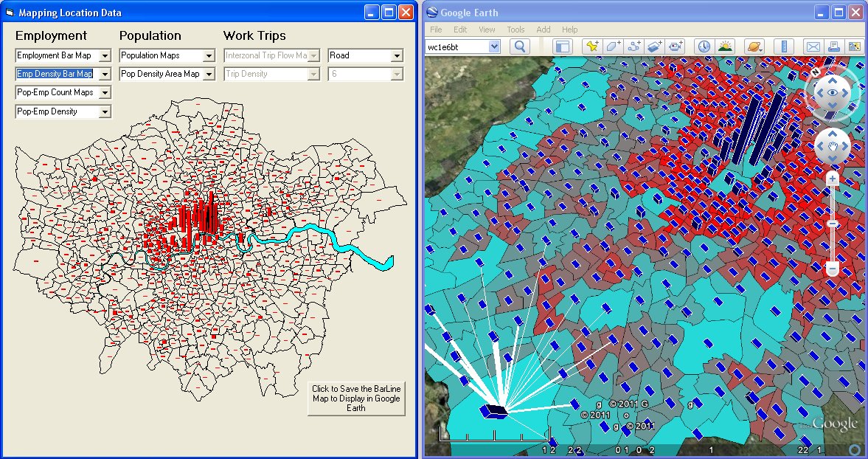Toggle sunlight across landscape icon

725,46
